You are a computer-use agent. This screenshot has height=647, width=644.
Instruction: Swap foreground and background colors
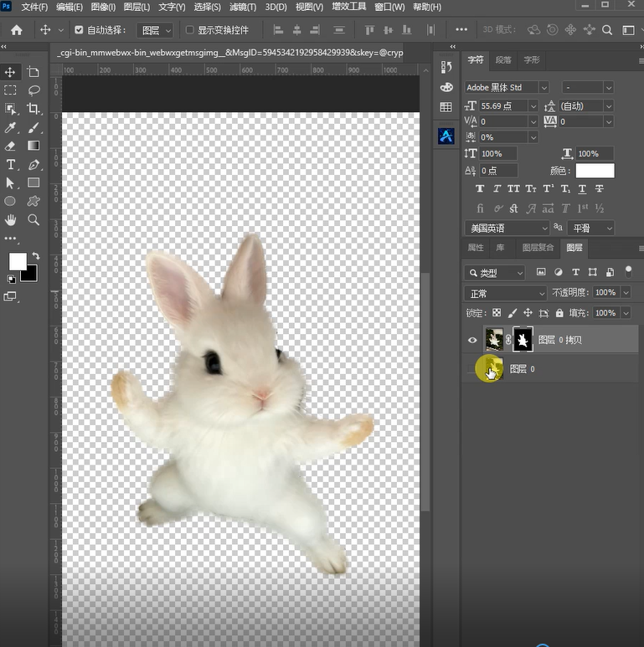[36, 256]
